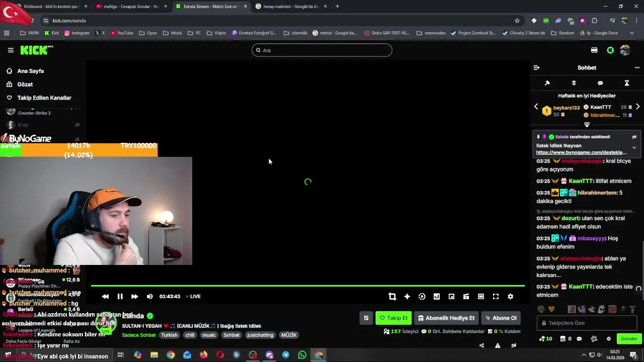Open WhatsApp from the taskbar
The image size is (644, 362).
[x=302, y=355]
